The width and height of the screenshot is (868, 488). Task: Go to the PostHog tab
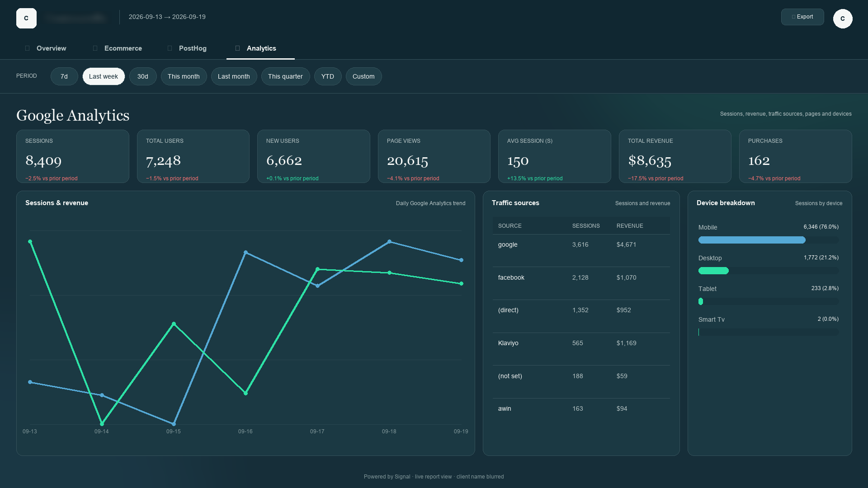pyautogui.click(x=187, y=48)
